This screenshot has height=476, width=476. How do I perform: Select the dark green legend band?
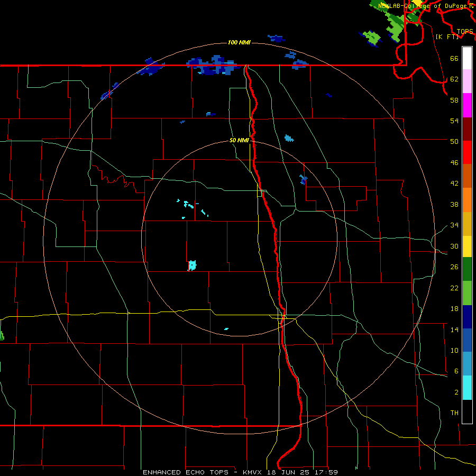(x=467, y=269)
